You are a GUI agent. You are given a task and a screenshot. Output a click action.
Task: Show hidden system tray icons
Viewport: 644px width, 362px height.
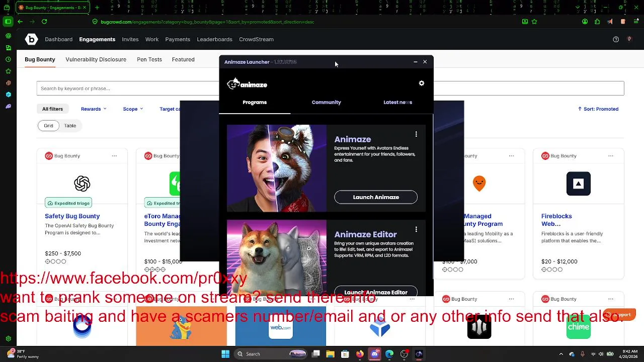pos(561,354)
